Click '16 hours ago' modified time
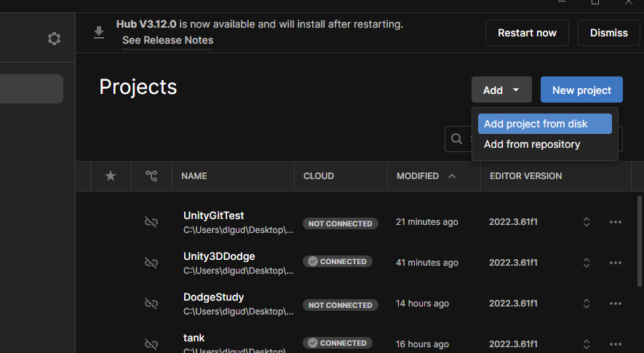 click(x=422, y=344)
